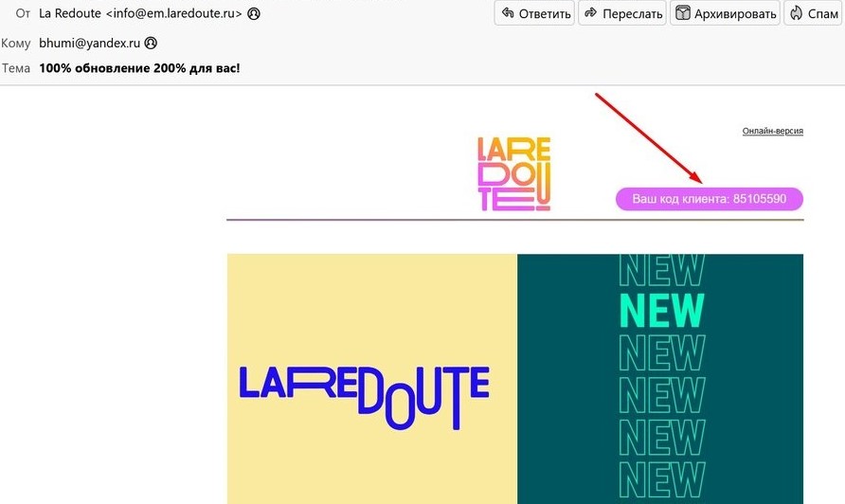Mark the email as Спам
This screenshot has width=845, height=504.
(814, 13)
